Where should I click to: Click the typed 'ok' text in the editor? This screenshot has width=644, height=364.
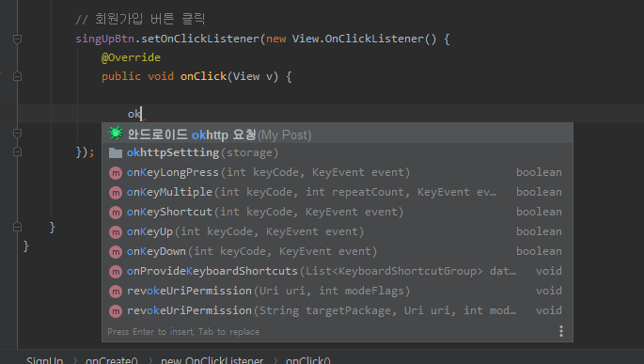click(x=134, y=114)
